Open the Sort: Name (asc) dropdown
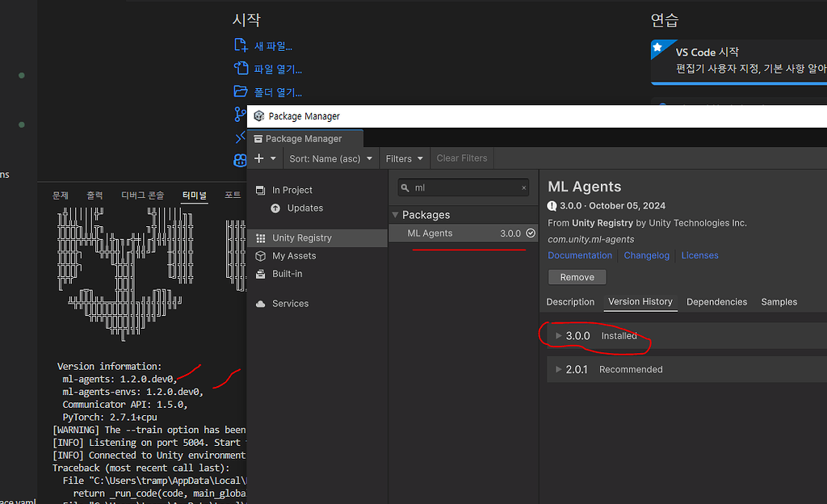This screenshot has width=827, height=504. coord(331,158)
